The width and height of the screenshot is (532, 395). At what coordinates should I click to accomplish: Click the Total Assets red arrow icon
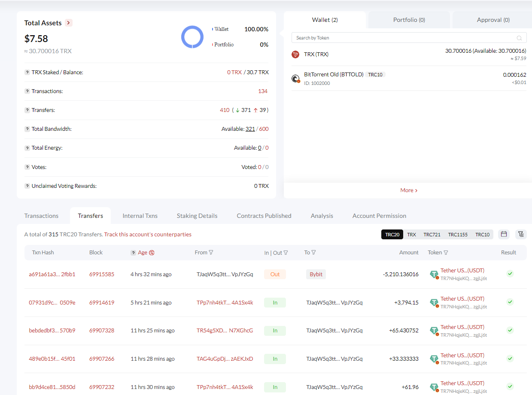click(x=69, y=23)
